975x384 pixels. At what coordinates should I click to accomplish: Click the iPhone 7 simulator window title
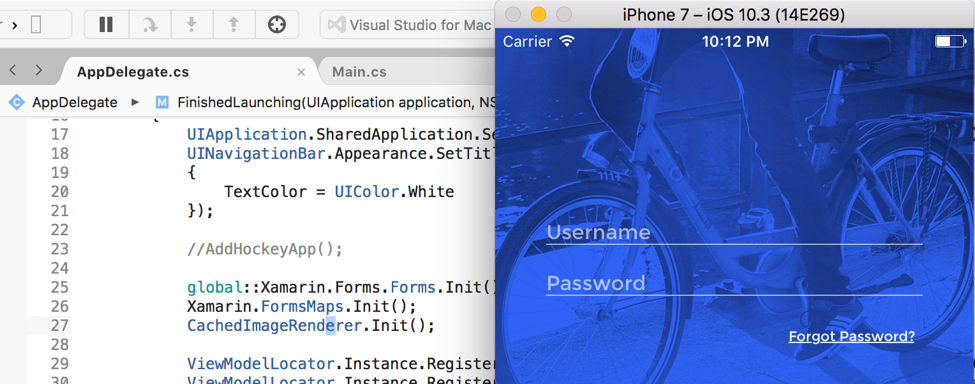(x=733, y=14)
